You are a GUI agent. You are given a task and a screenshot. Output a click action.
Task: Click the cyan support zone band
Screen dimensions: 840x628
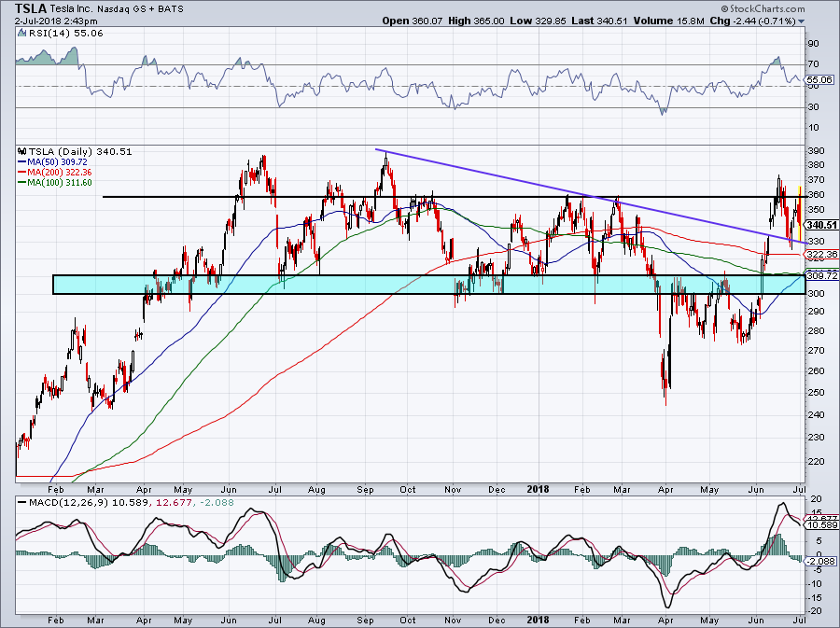(428, 285)
